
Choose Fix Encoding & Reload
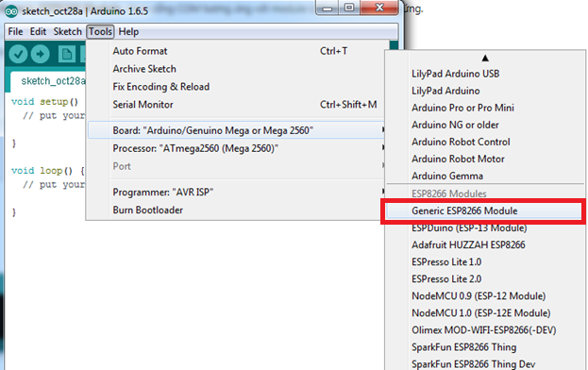coord(238,87)
